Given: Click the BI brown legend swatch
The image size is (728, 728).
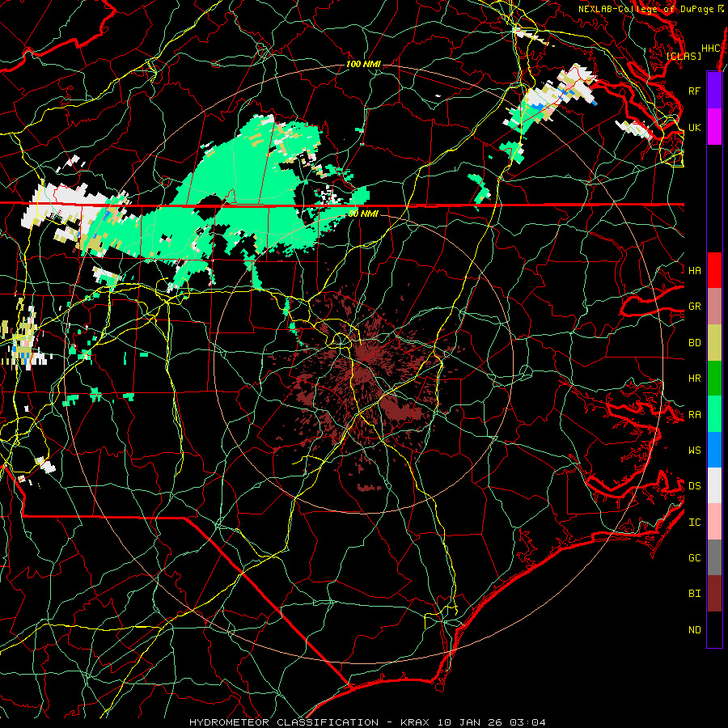Looking at the screenshot, I should coord(714,594).
